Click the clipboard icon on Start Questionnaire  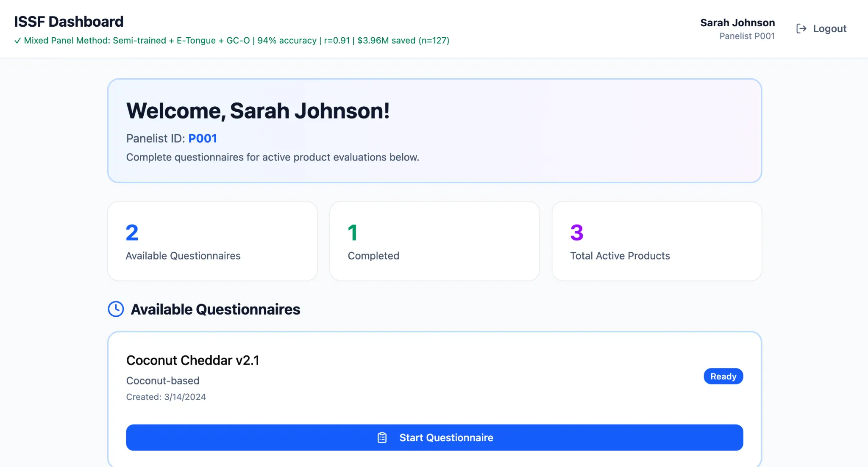click(x=382, y=437)
